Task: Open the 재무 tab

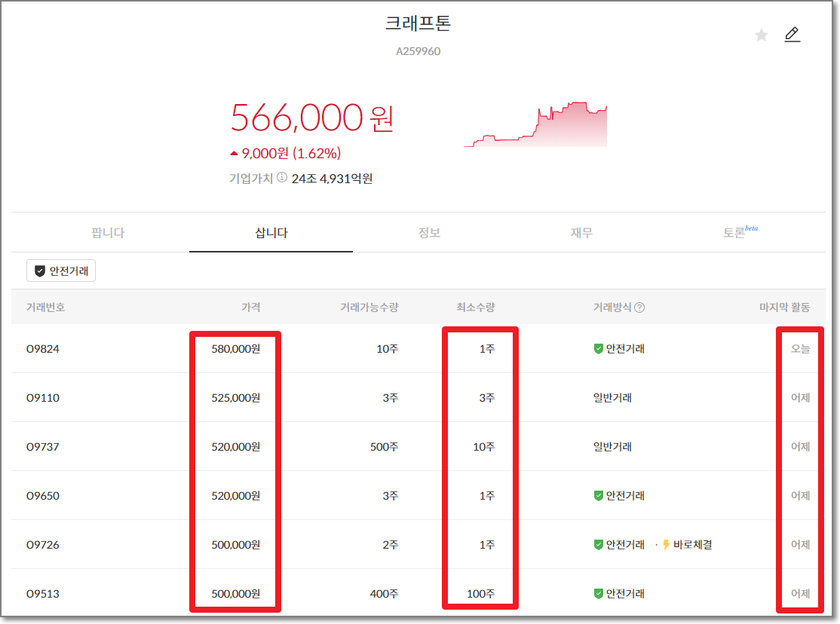Action: tap(581, 232)
